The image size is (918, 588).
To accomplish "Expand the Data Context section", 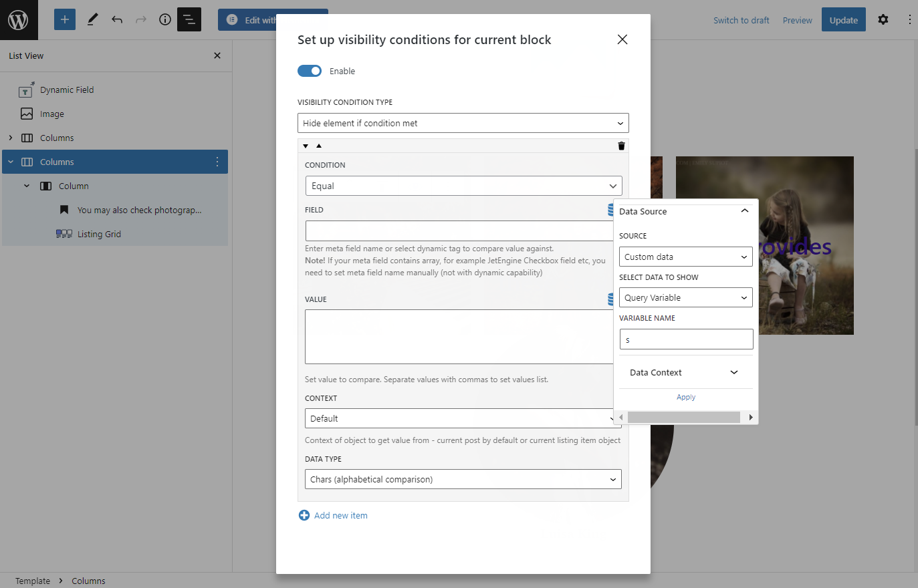I will (686, 372).
